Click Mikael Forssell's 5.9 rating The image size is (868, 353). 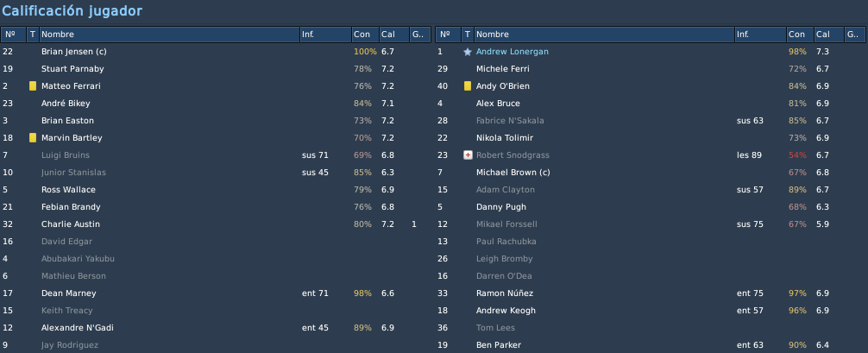pyautogui.click(x=822, y=224)
